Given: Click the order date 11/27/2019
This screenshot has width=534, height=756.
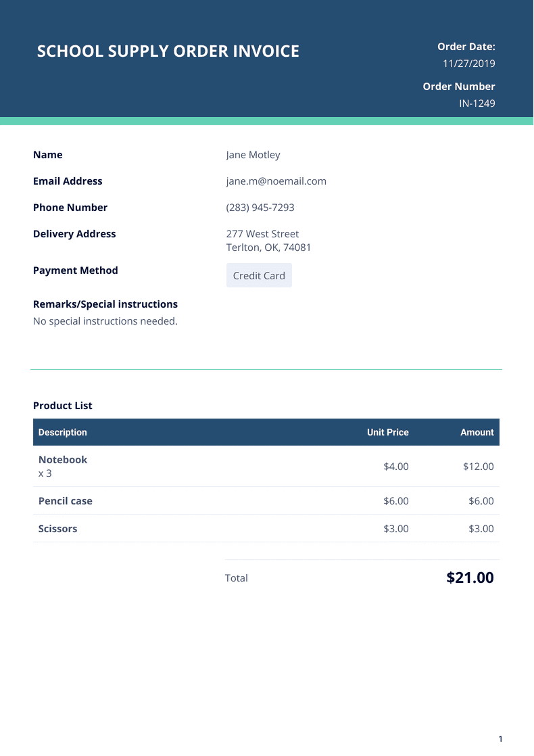Looking at the screenshot, I should (469, 64).
